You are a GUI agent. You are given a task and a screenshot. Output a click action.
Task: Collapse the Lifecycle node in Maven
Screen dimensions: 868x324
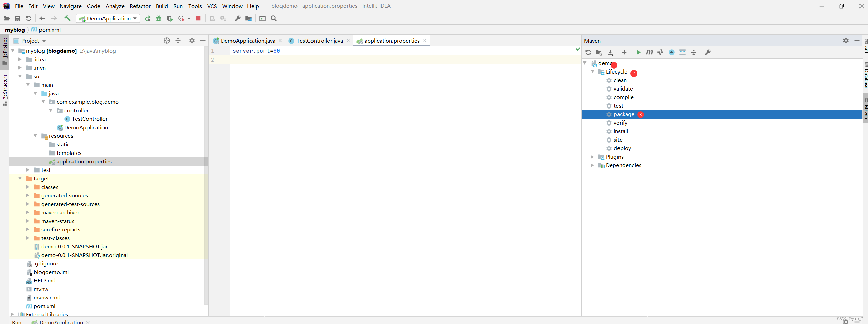pos(593,71)
